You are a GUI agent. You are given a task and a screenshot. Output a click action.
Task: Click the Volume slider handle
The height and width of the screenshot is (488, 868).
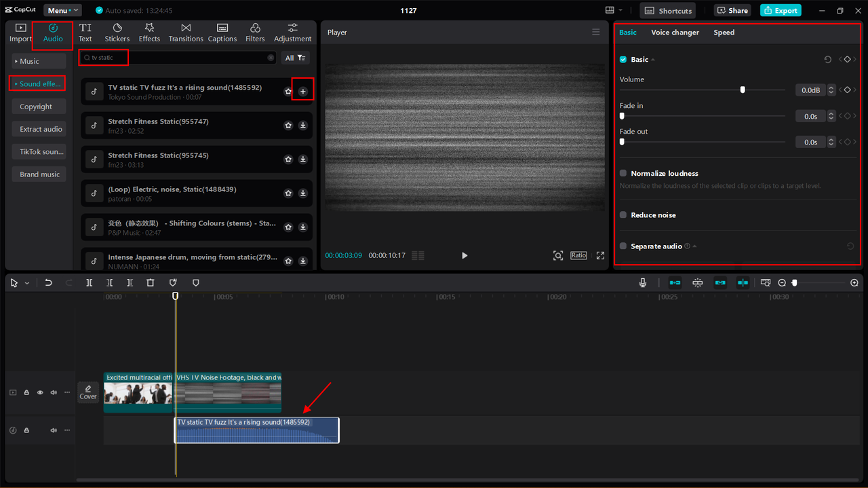pos(743,90)
